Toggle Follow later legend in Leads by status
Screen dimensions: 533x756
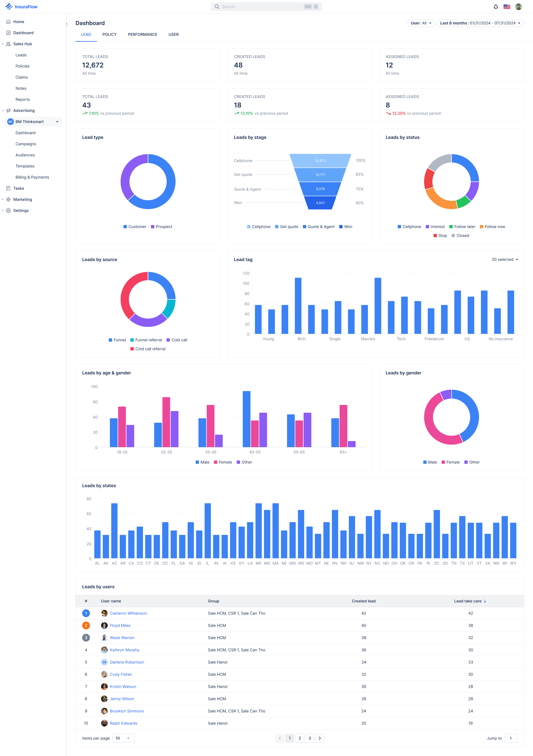click(x=462, y=226)
